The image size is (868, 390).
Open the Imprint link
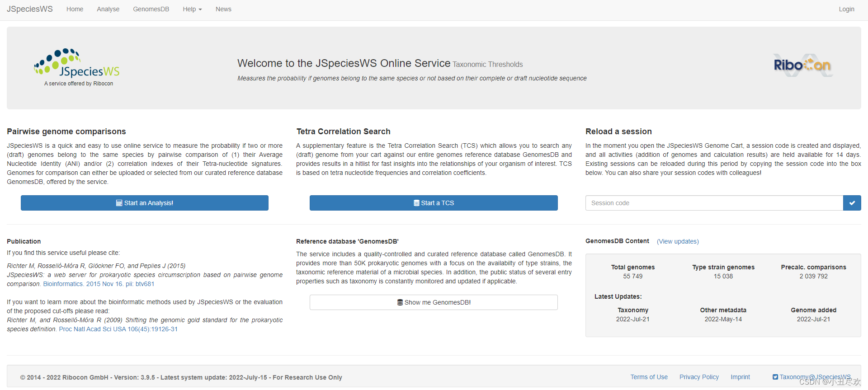(740, 377)
